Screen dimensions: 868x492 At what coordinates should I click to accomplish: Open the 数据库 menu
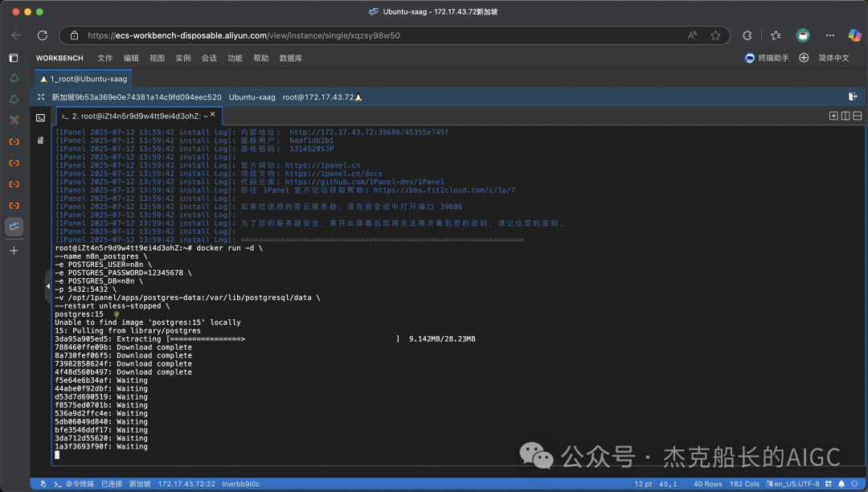[x=291, y=58]
